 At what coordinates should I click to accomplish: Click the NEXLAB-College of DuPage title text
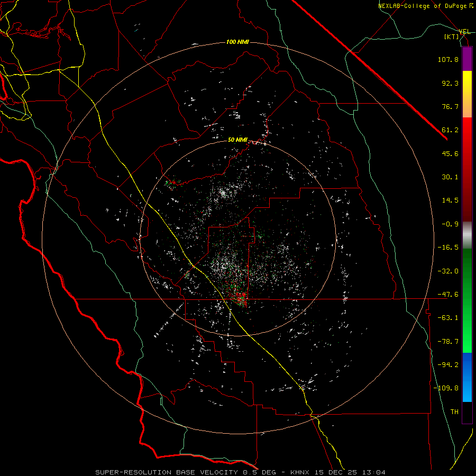(x=426, y=6)
